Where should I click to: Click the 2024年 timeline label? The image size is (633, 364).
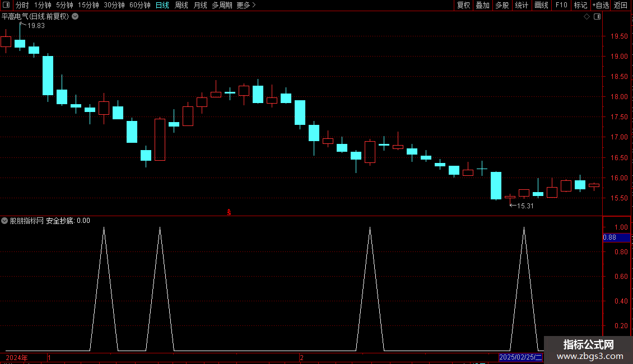click(x=17, y=358)
